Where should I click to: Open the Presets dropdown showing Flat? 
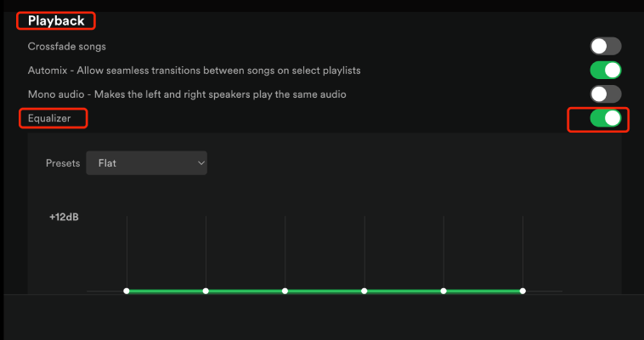(146, 162)
